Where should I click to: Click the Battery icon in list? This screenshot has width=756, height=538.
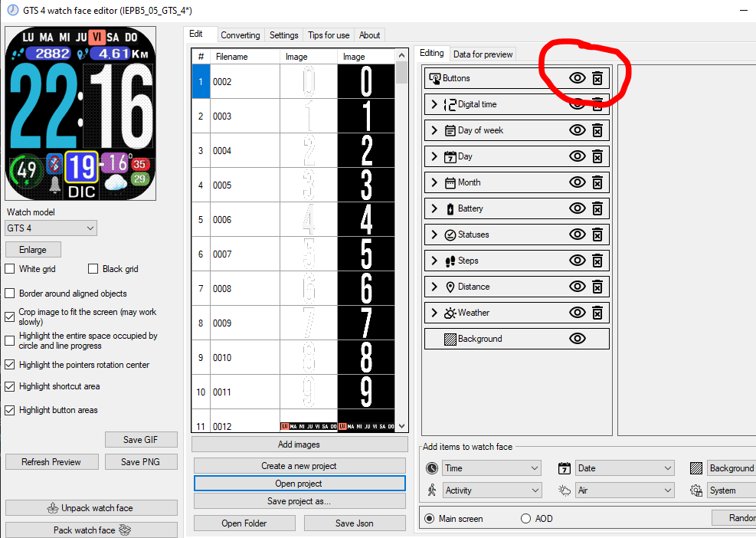[x=450, y=208]
